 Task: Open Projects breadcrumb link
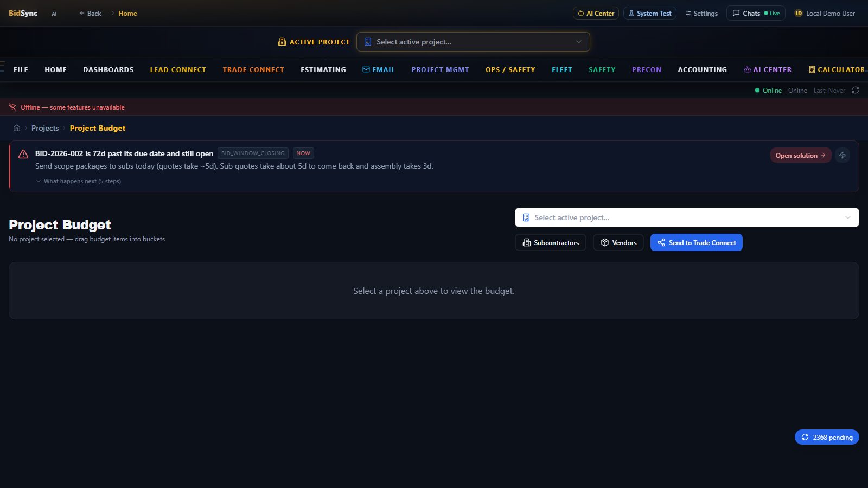coord(45,128)
